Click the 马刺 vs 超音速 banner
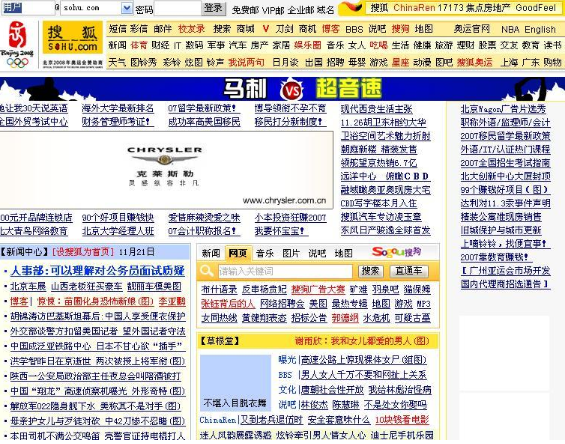This screenshot has width=565, height=444. [282, 89]
